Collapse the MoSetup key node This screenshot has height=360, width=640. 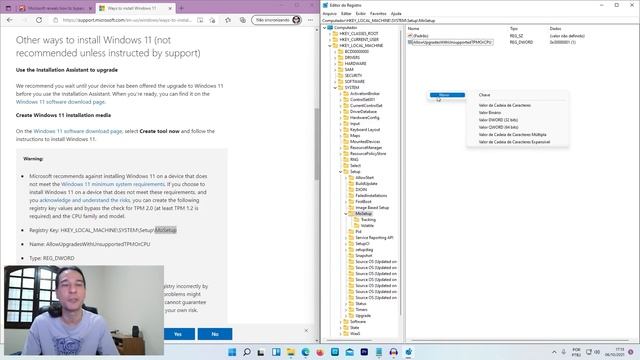pyautogui.click(x=346, y=213)
